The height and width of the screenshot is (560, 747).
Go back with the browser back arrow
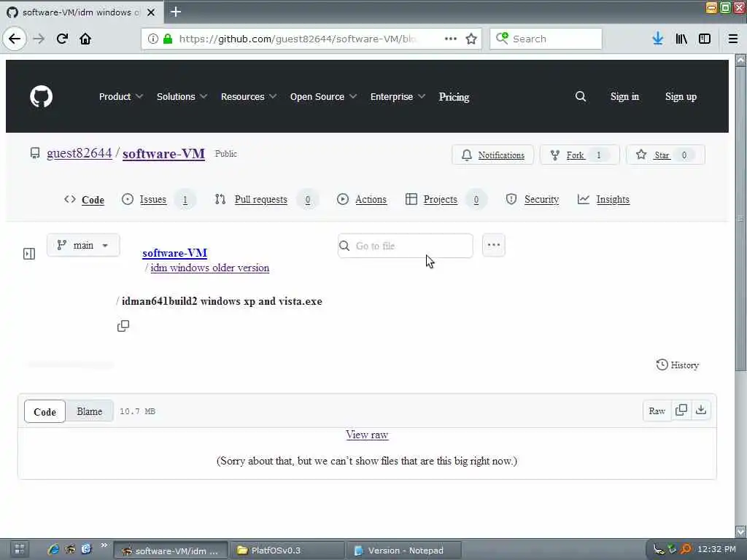[x=15, y=39]
